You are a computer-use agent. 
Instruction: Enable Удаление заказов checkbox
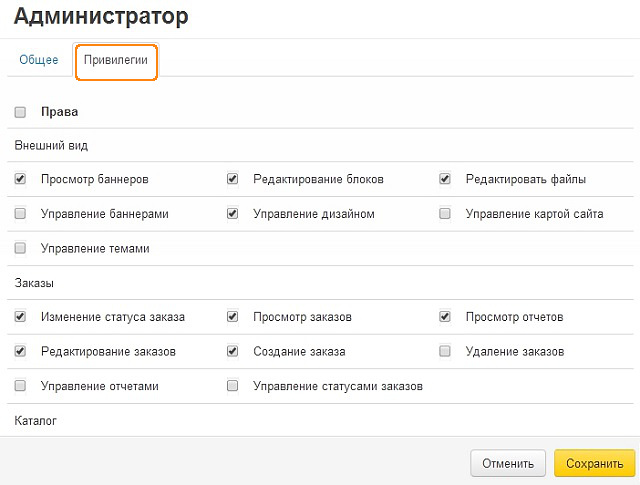pos(445,351)
